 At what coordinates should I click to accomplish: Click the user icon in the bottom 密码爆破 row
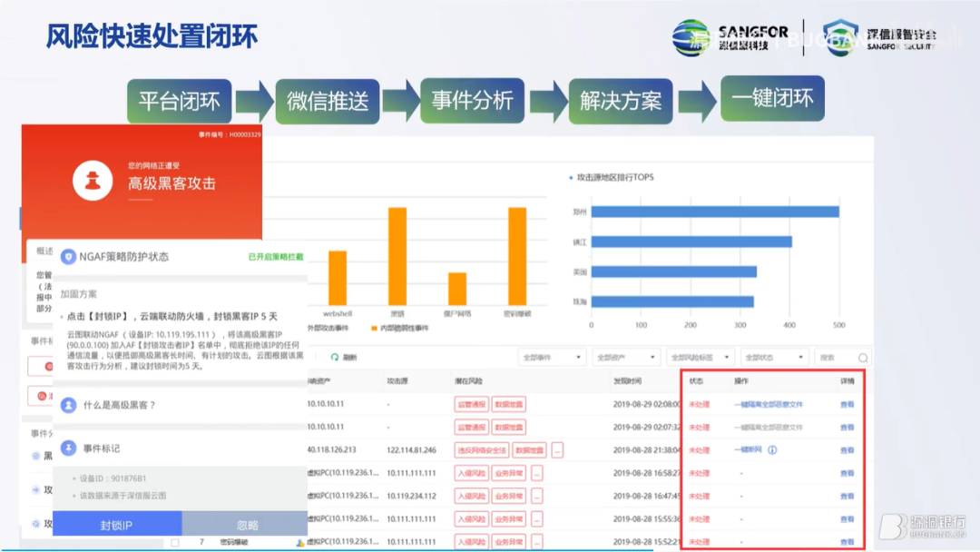click(x=300, y=543)
